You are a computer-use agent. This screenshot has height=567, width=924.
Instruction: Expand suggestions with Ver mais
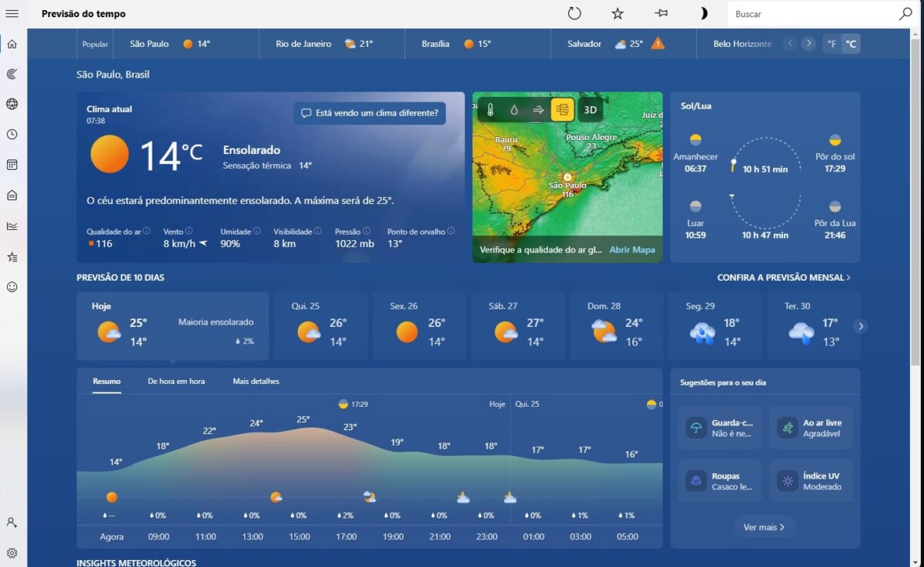coord(764,527)
